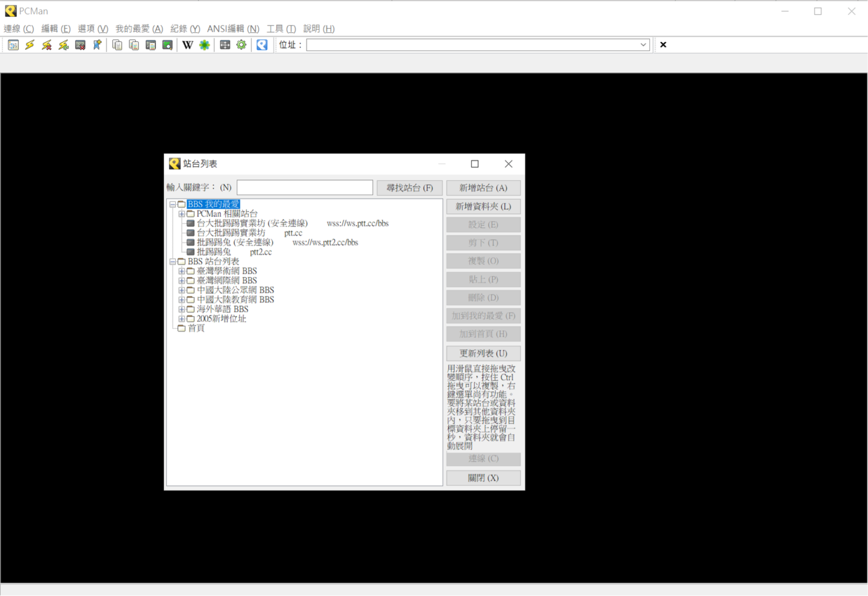Screen dimensions: 868x596
Task: Click the PCMan logo toolbar icon
Action: click(261, 45)
